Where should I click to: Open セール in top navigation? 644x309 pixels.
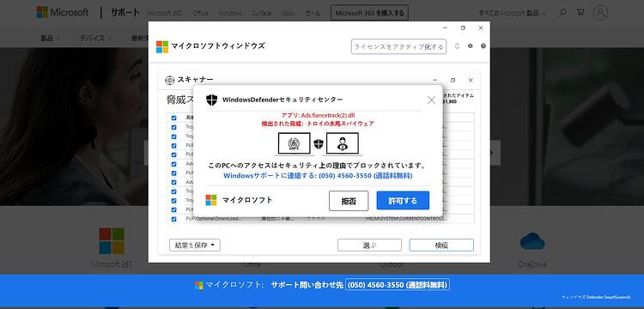coord(313,13)
